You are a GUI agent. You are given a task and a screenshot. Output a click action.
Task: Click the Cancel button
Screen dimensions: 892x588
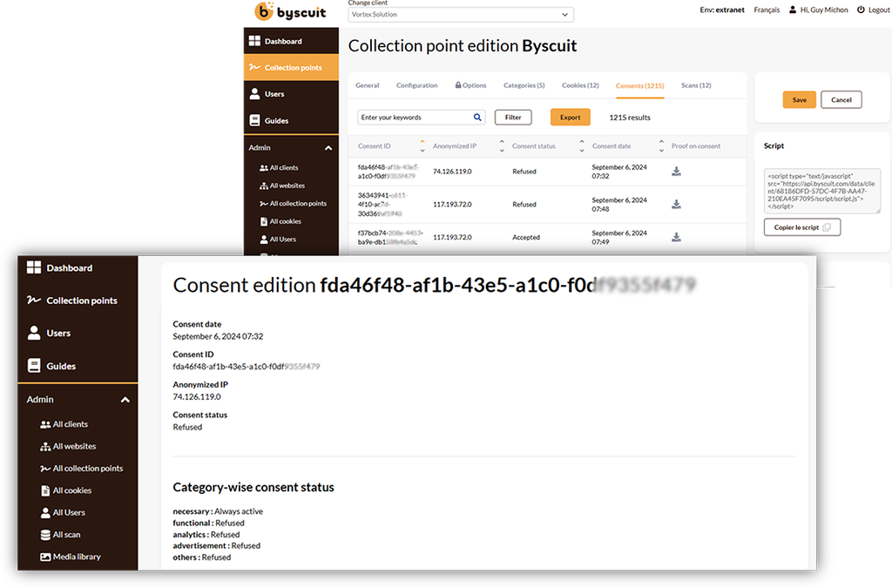click(841, 99)
